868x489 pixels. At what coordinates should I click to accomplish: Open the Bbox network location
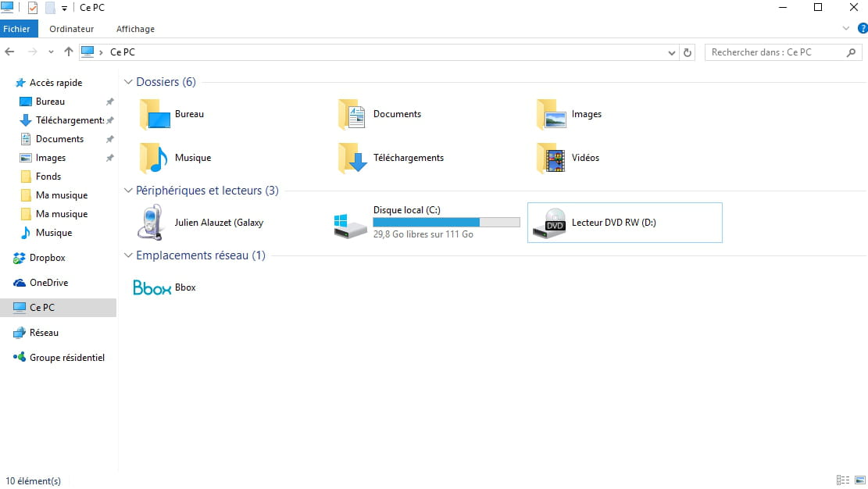(x=152, y=287)
